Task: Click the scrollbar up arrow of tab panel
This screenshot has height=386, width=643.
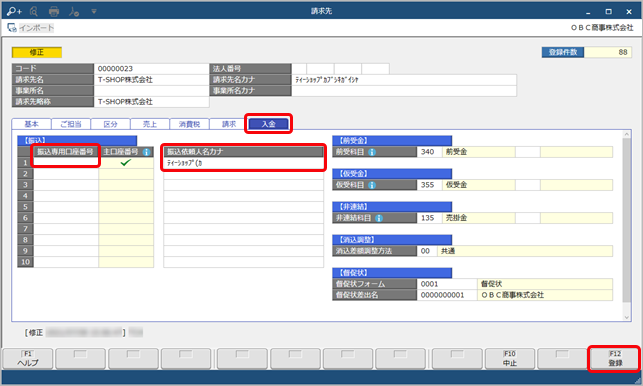Action: [626, 134]
